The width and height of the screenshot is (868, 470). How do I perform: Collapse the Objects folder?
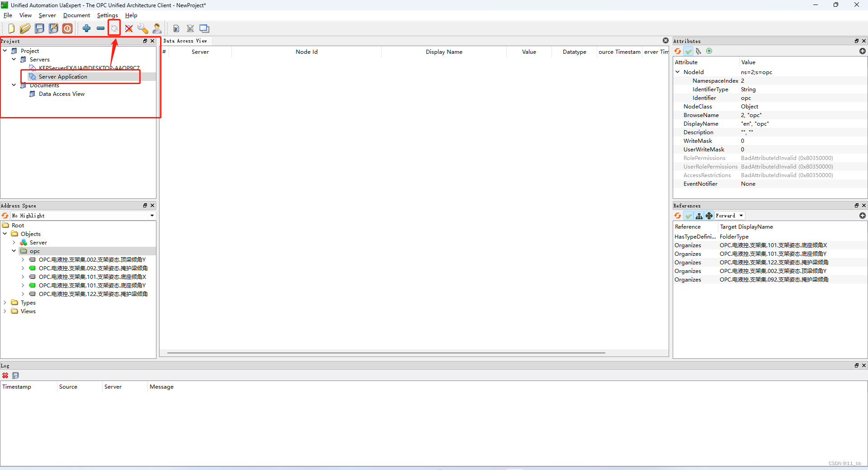(x=5, y=234)
